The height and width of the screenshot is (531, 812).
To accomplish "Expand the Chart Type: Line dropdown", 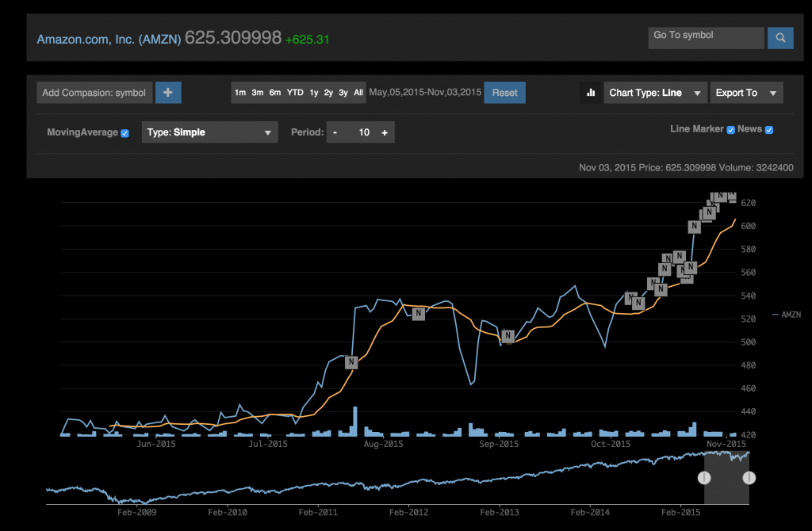I will [655, 93].
